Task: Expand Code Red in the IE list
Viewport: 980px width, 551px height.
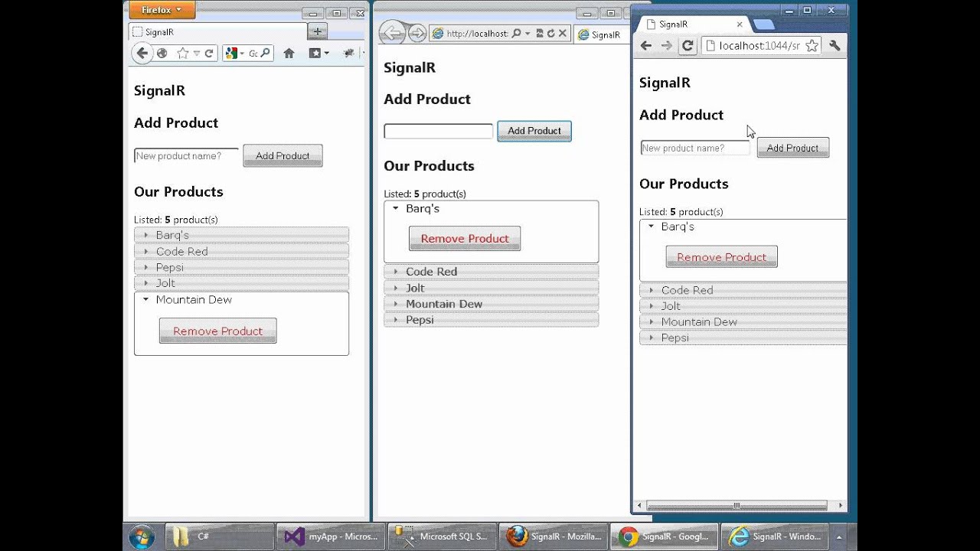Action: [x=491, y=272]
